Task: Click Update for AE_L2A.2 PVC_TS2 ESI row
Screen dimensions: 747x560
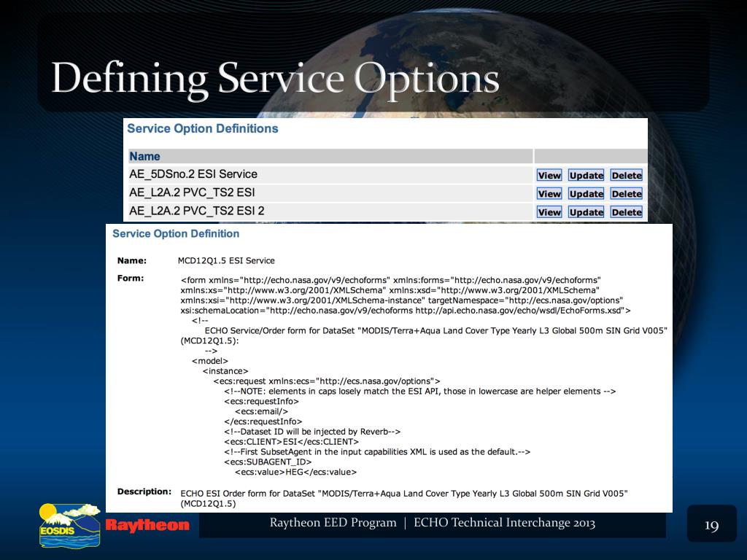Action: (586, 194)
